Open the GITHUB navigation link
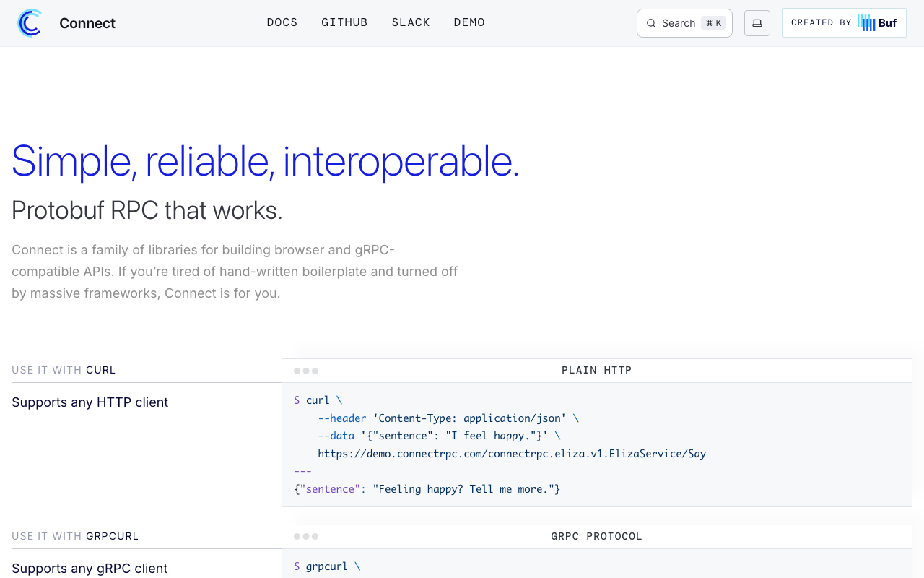The height and width of the screenshot is (578, 924). pyautogui.click(x=344, y=22)
